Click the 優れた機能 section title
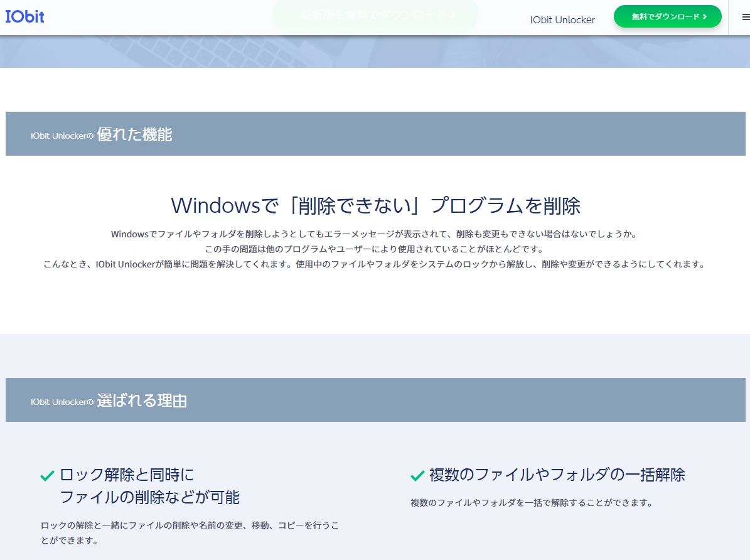The image size is (750, 560). point(134,134)
